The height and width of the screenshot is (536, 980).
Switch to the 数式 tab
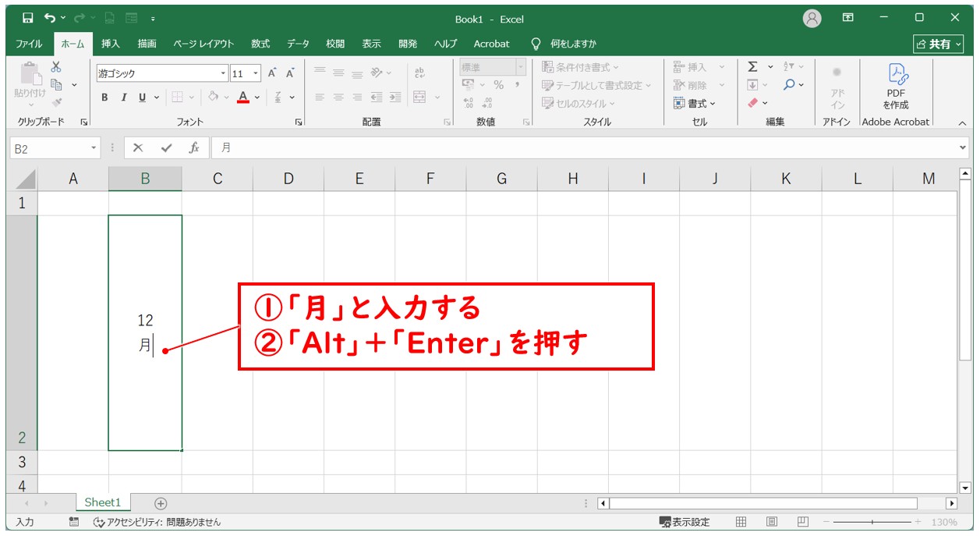click(260, 44)
